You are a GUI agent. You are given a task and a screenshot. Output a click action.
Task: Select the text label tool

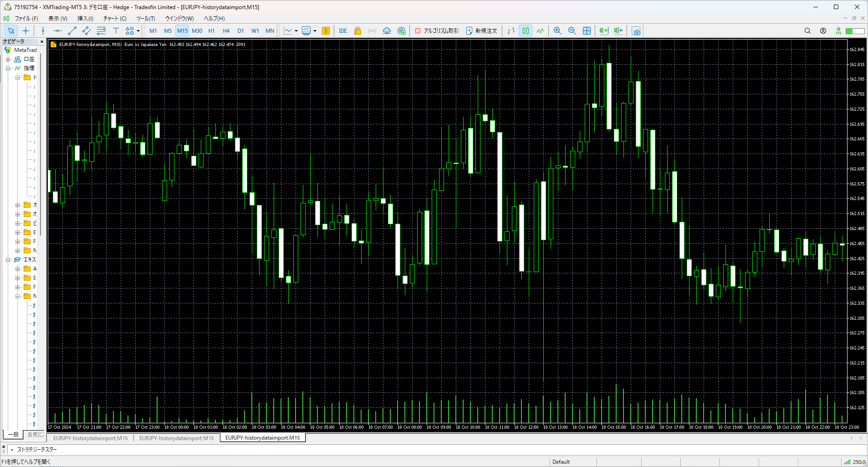[x=116, y=31]
